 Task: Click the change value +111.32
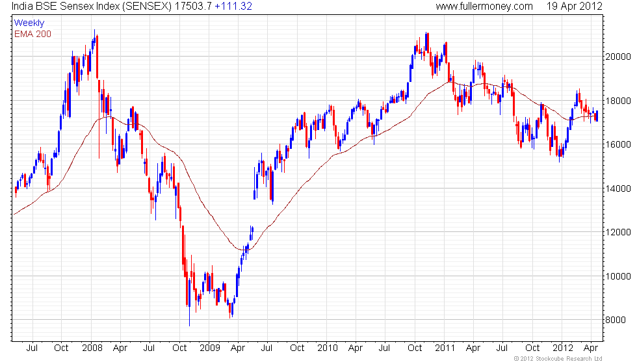click(233, 6)
